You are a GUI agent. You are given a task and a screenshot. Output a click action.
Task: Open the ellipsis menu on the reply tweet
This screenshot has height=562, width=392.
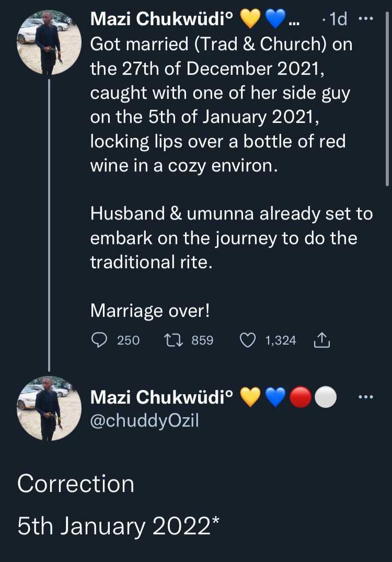point(366,397)
